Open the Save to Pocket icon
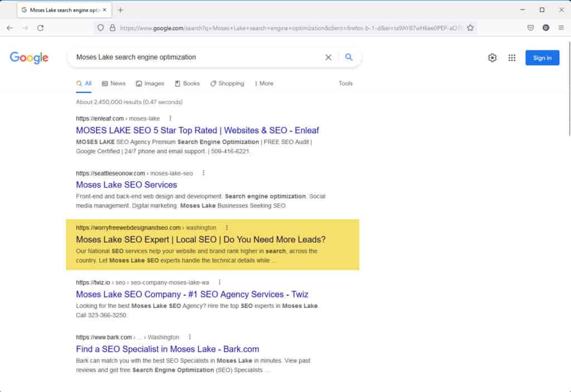The width and height of the screenshot is (571, 392). click(530, 28)
